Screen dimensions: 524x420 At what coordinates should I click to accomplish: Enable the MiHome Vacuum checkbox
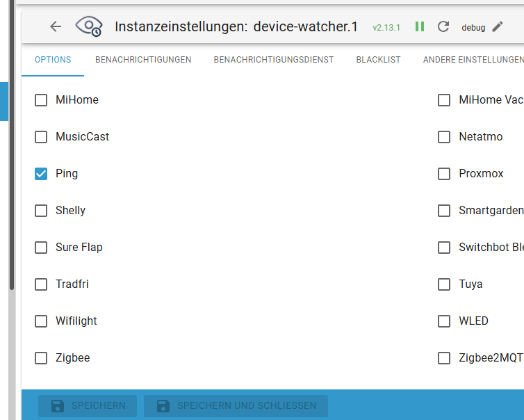(444, 100)
